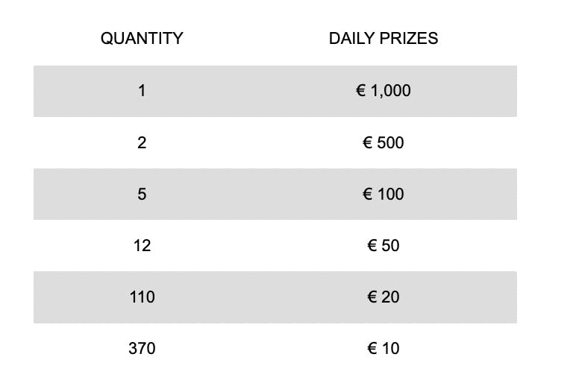573x392 pixels.
Task: Click quantity value 2 in second row
Action: 142,142
